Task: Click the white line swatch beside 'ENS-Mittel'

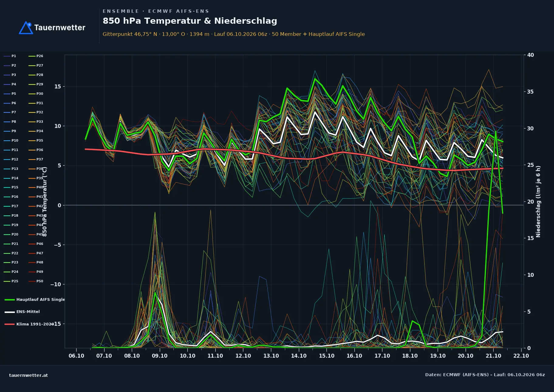Action: (x=10, y=312)
